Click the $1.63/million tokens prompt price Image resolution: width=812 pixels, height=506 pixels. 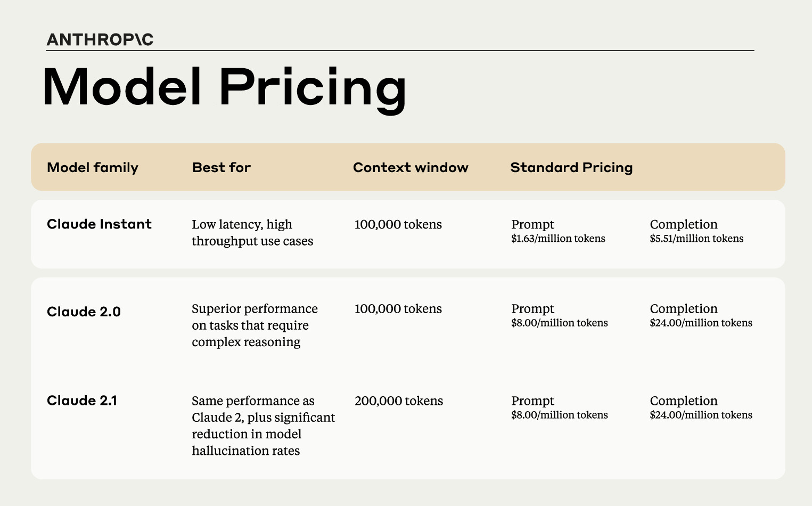558,239
